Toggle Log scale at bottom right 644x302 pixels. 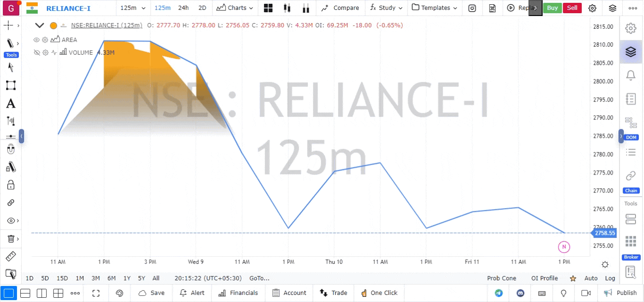click(x=610, y=278)
